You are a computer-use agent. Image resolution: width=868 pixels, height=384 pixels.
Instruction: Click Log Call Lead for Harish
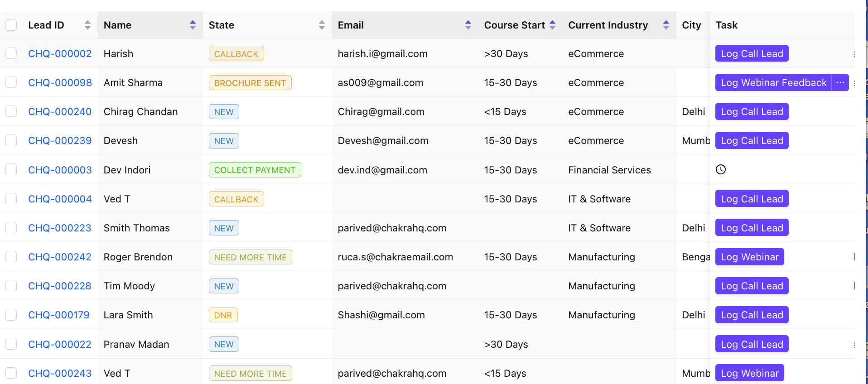[752, 53]
